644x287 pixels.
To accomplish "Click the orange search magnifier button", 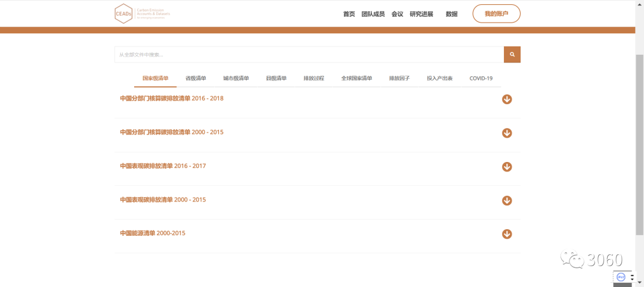I will coord(512,55).
